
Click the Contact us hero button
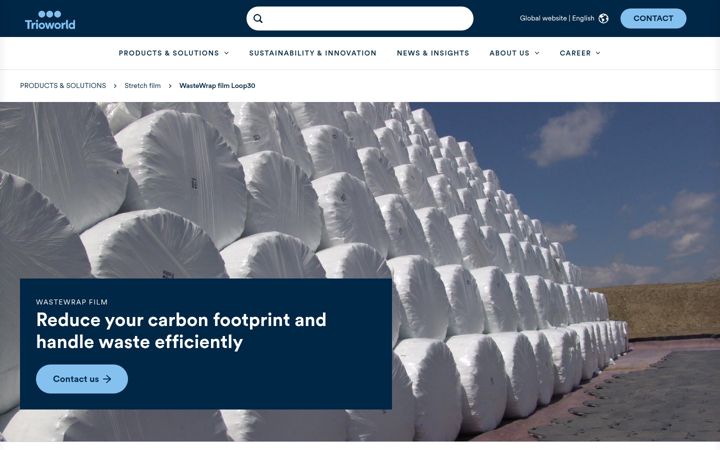coord(82,379)
